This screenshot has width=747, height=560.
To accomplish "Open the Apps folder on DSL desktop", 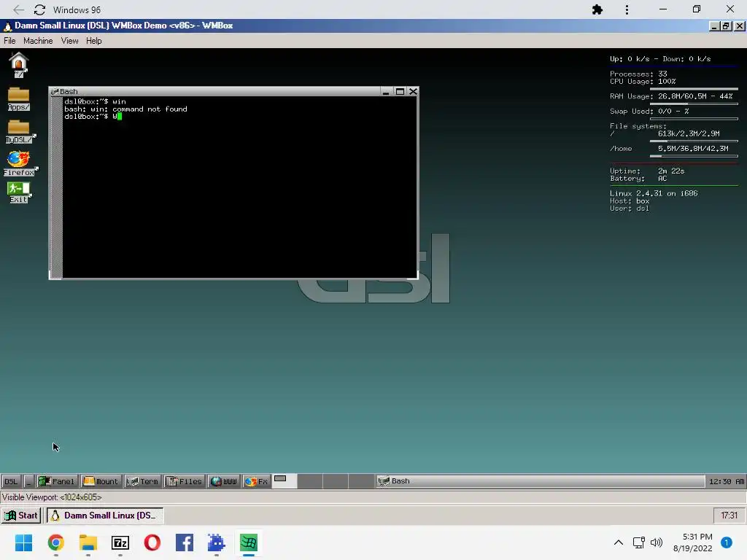I will [18, 99].
